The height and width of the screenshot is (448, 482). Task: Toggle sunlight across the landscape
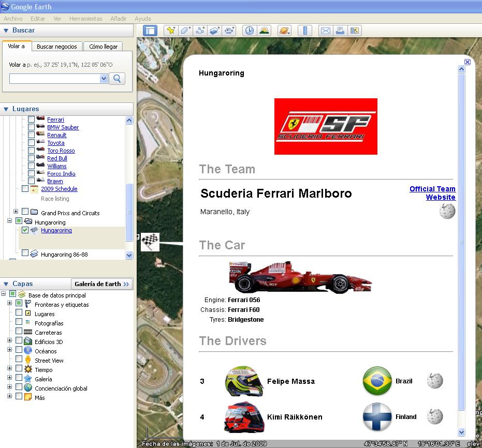point(264,31)
